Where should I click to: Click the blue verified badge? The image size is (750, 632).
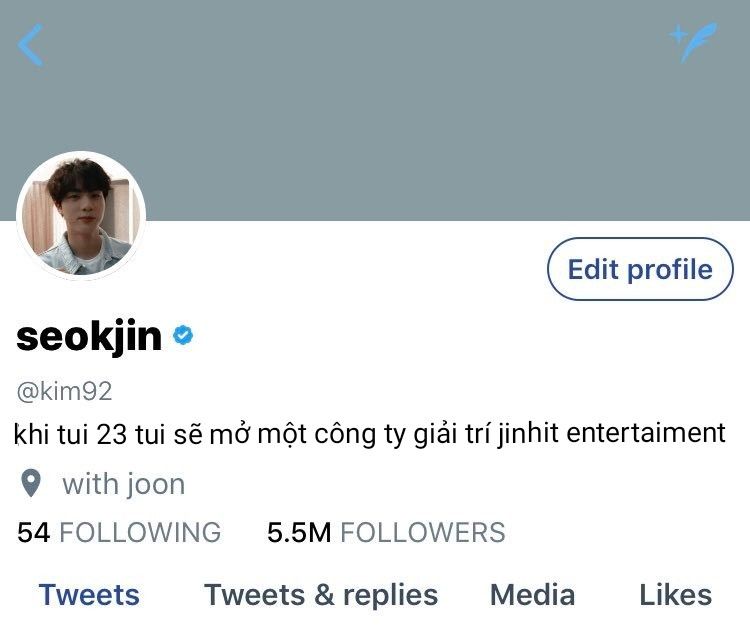pyautogui.click(x=183, y=335)
